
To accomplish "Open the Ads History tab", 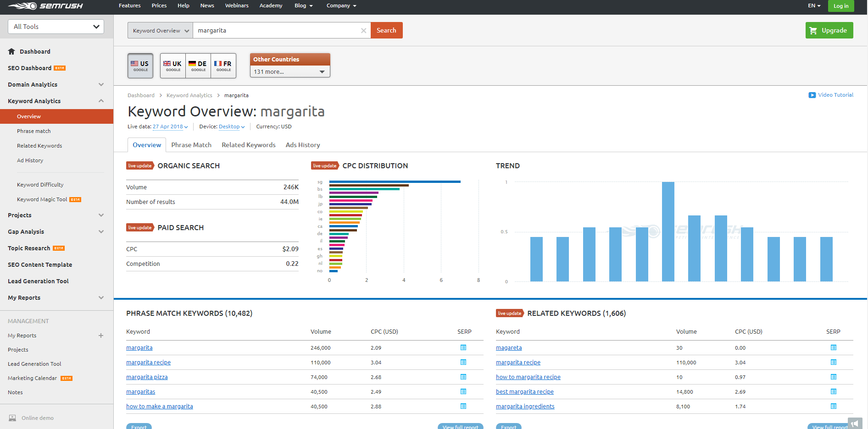I will tap(303, 145).
